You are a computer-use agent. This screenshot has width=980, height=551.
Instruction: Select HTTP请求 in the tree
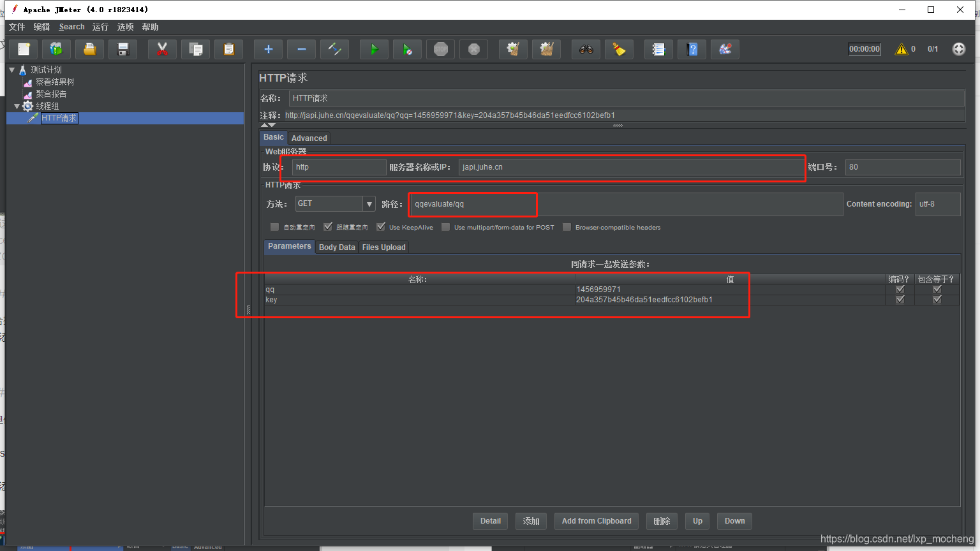click(59, 118)
